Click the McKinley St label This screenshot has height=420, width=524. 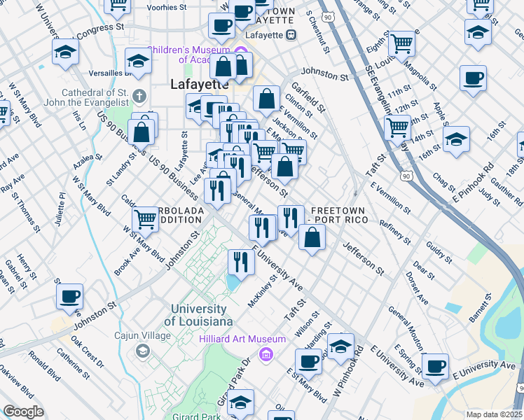[263, 291]
